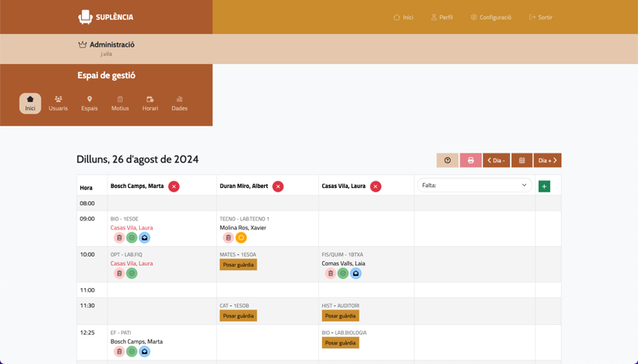Remove Bosch Camps, Marta absence column

(x=174, y=187)
